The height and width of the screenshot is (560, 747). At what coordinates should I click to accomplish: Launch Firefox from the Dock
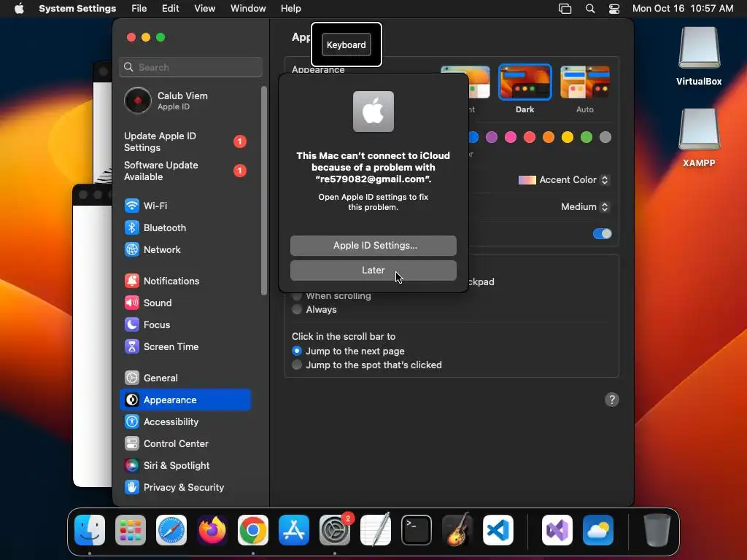tap(212, 530)
